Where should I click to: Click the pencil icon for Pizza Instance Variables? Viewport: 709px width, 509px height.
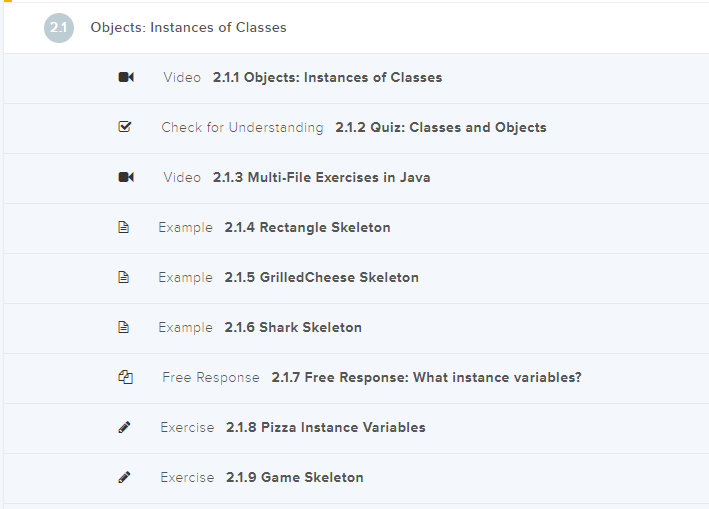pyautogui.click(x=124, y=428)
